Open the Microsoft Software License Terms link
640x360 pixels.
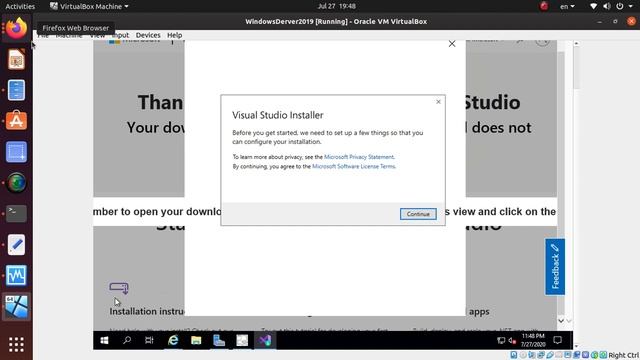(353, 166)
